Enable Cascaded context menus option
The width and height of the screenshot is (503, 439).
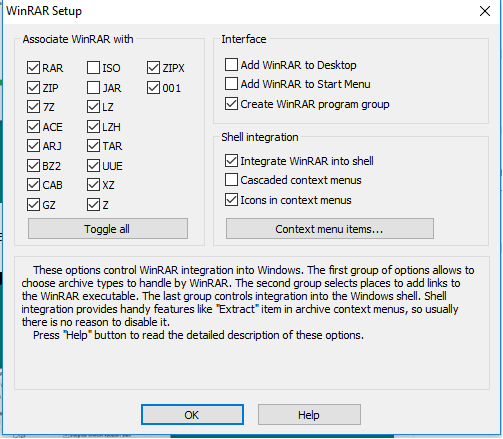[231, 180]
